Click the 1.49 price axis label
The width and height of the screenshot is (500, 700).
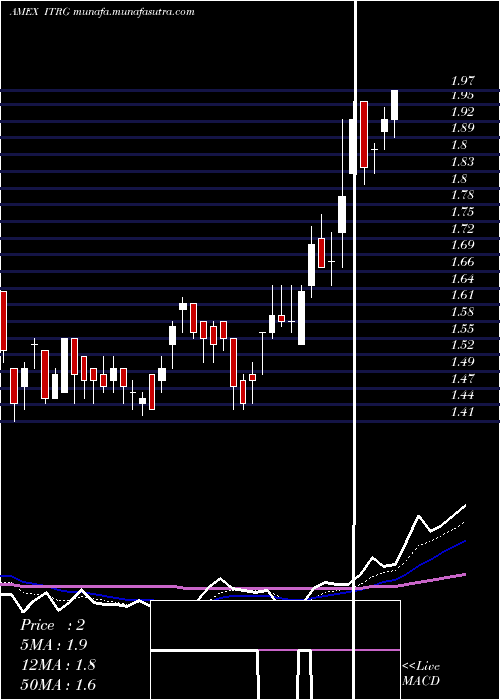(462, 362)
